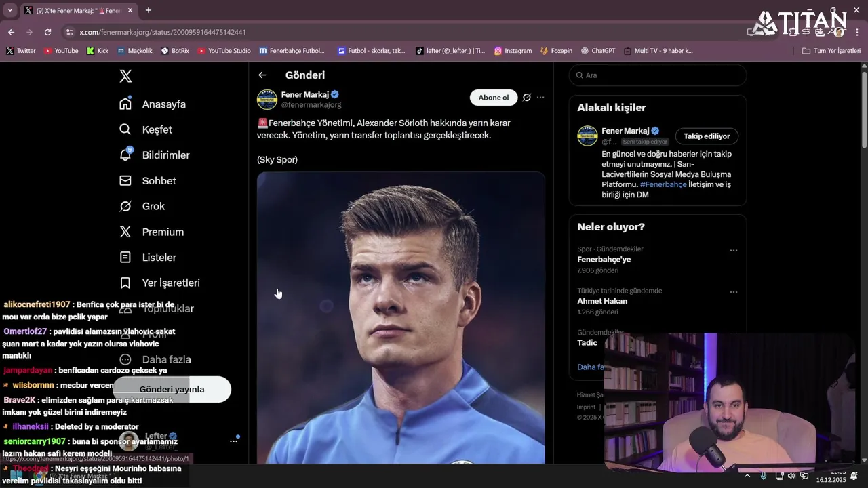This screenshot has height=488, width=868.
Task: Open Kick bookmark
Action: coord(98,51)
